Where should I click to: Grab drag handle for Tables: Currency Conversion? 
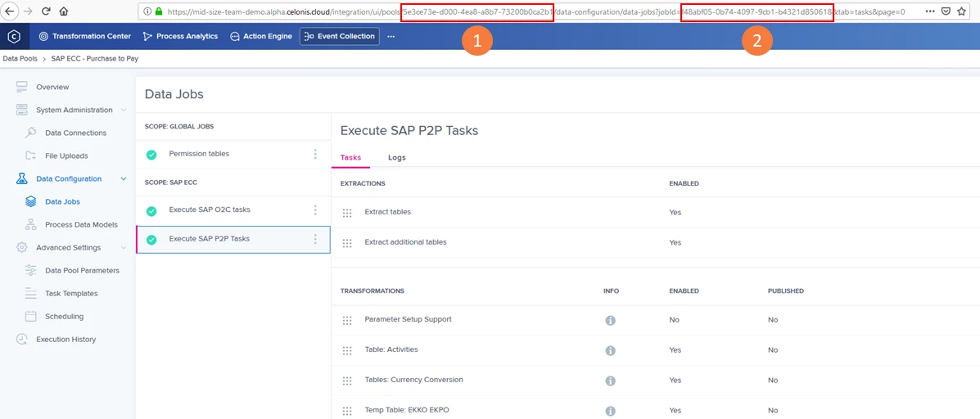click(x=347, y=381)
